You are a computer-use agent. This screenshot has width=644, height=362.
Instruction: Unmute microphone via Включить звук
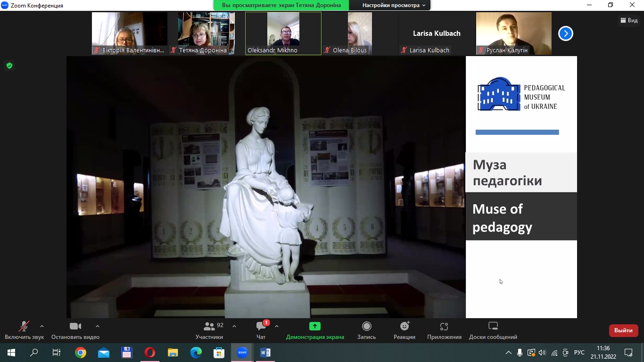[24, 327]
